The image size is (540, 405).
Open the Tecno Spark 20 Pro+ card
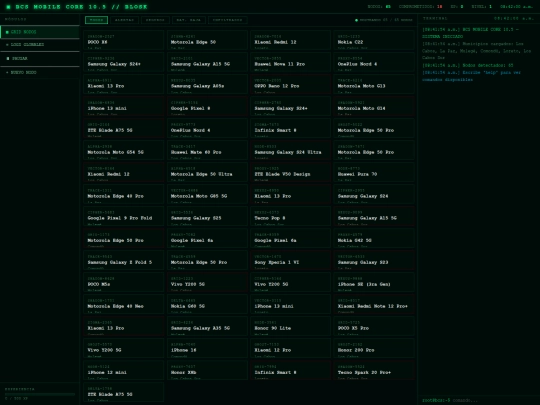(x=374, y=371)
